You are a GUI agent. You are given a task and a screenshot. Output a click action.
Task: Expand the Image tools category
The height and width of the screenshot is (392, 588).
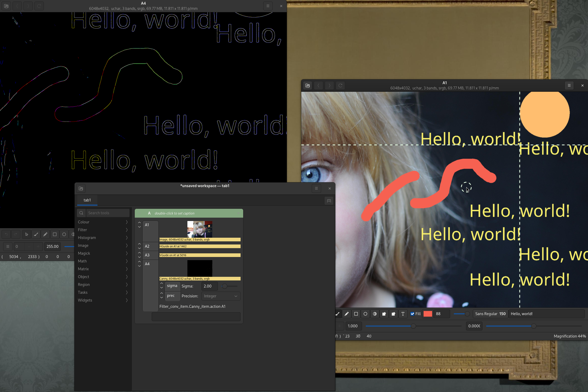103,246
